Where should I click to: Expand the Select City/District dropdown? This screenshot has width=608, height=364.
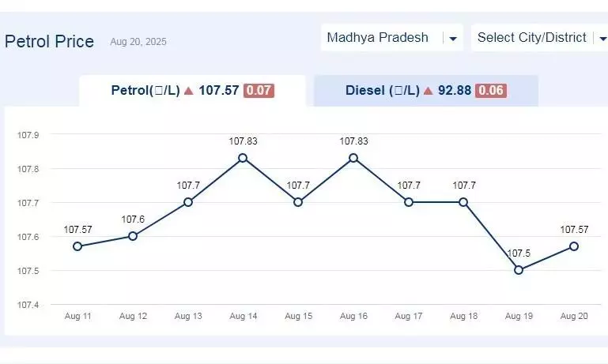click(x=539, y=38)
